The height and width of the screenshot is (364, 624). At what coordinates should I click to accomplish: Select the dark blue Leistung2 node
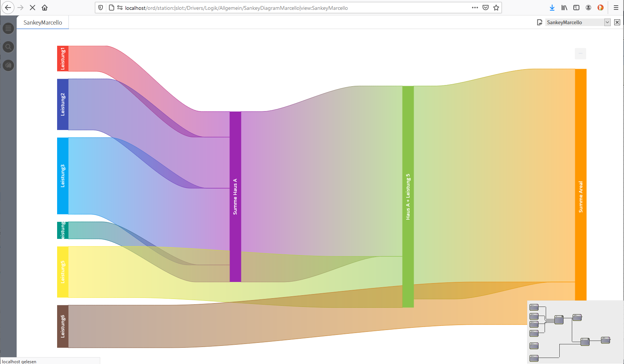(x=63, y=104)
